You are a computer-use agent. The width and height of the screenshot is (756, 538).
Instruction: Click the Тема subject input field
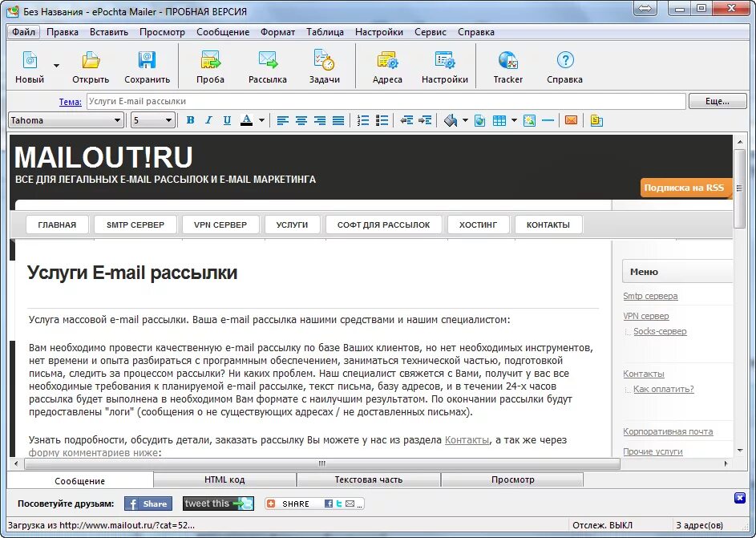pyautogui.click(x=386, y=101)
